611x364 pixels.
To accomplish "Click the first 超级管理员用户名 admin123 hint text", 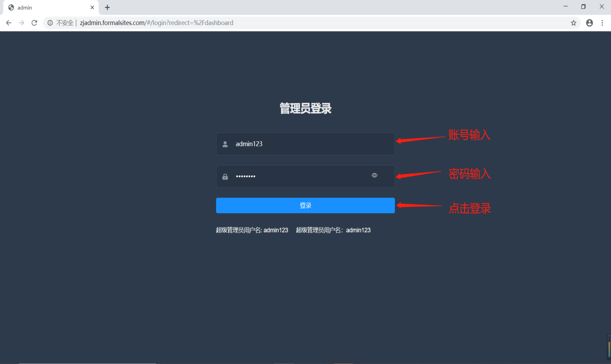I will (252, 230).
